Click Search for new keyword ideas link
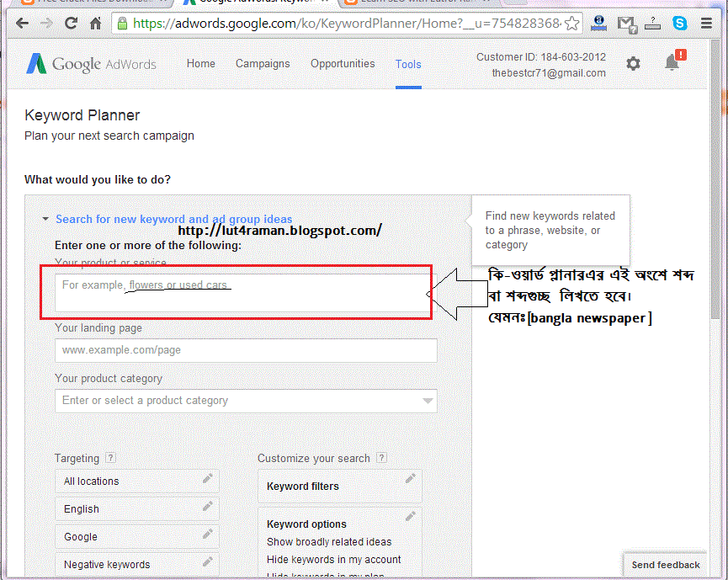This screenshot has height=580, width=728. click(174, 219)
